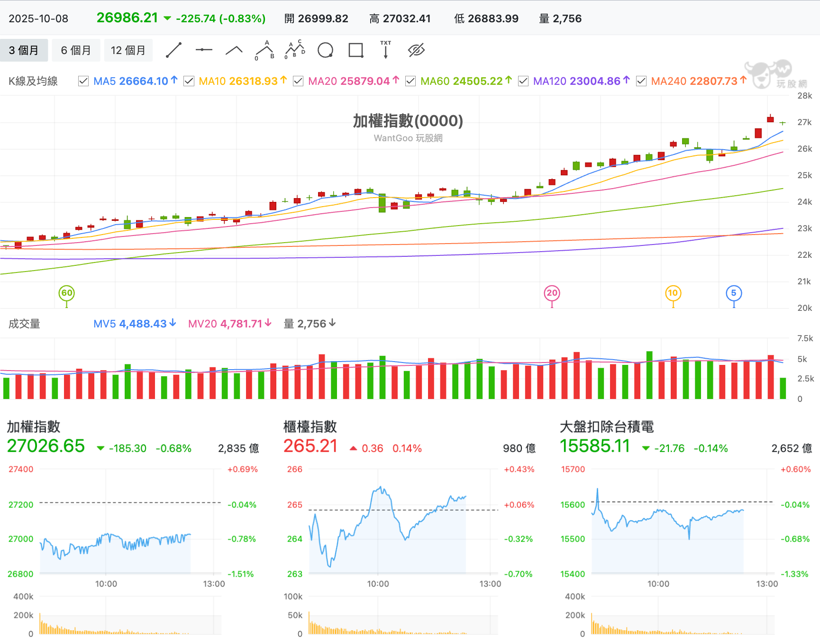Select the ABCD zigzag pattern tool
Screen dimensions: 820x644
295,50
